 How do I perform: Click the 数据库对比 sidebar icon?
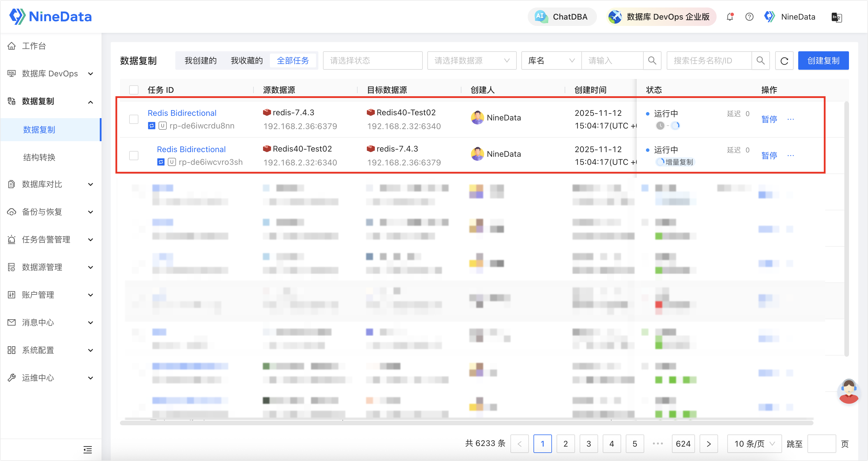tap(12, 184)
